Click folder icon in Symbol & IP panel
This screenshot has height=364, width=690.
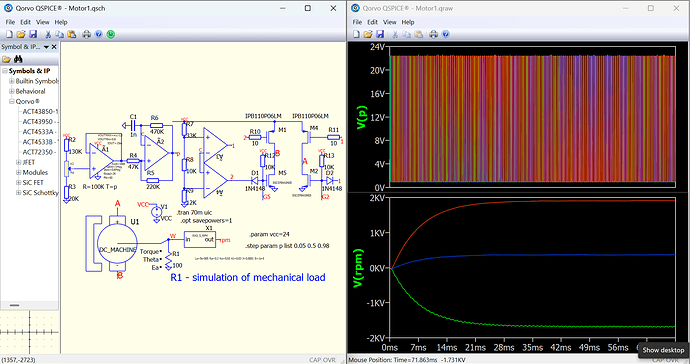pyautogui.click(x=6, y=59)
